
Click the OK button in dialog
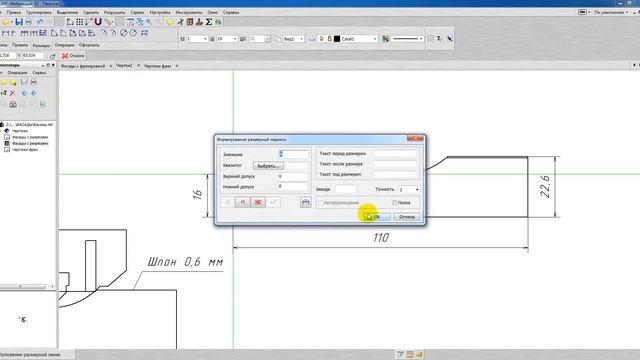[x=376, y=217]
